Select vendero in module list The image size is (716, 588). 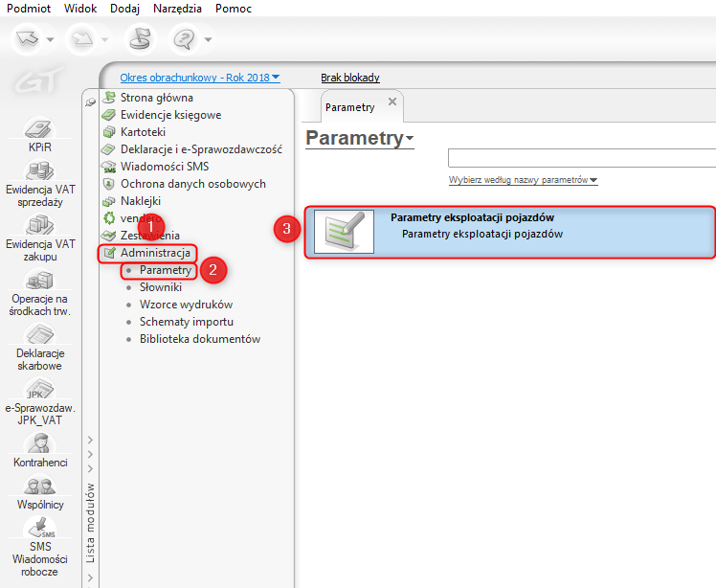[x=141, y=218]
